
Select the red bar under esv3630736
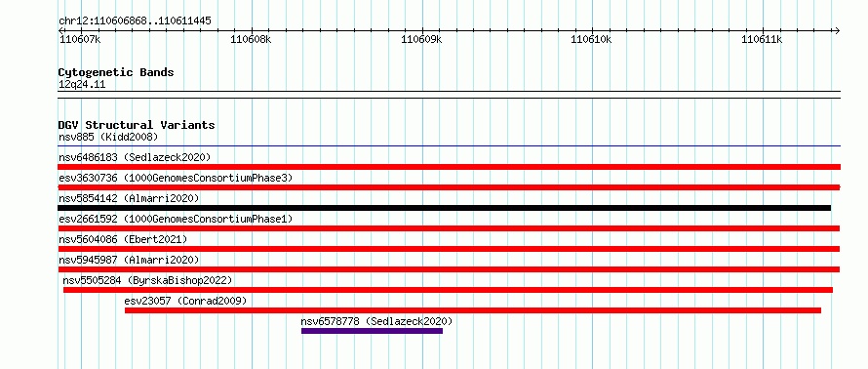(449, 187)
